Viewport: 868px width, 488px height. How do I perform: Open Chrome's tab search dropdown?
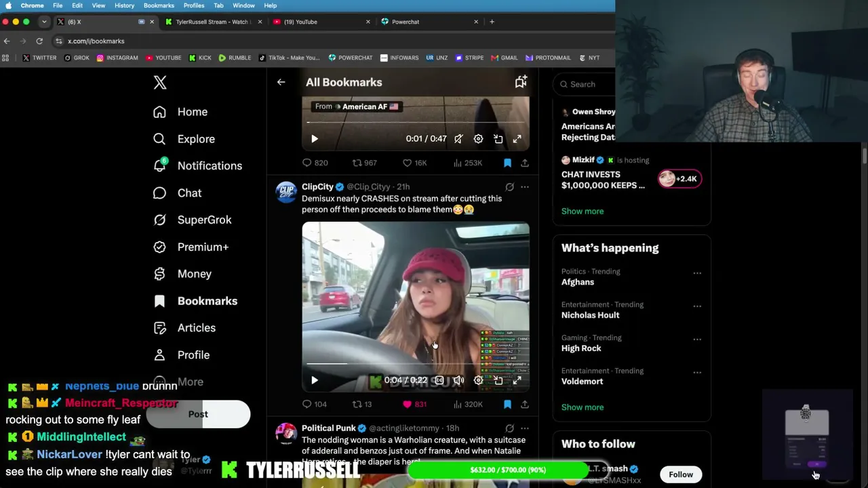click(44, 22)
